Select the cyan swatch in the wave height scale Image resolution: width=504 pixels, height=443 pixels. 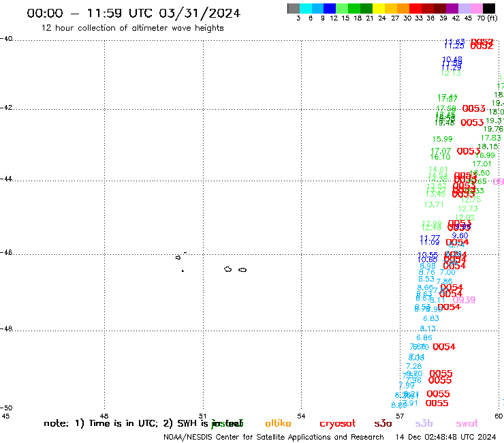(306, 8)
